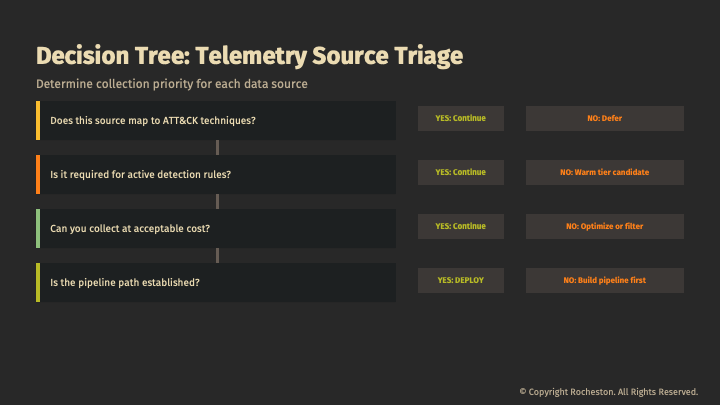Click the olive accent bar on the pipeline question

[x=38, y=282]
